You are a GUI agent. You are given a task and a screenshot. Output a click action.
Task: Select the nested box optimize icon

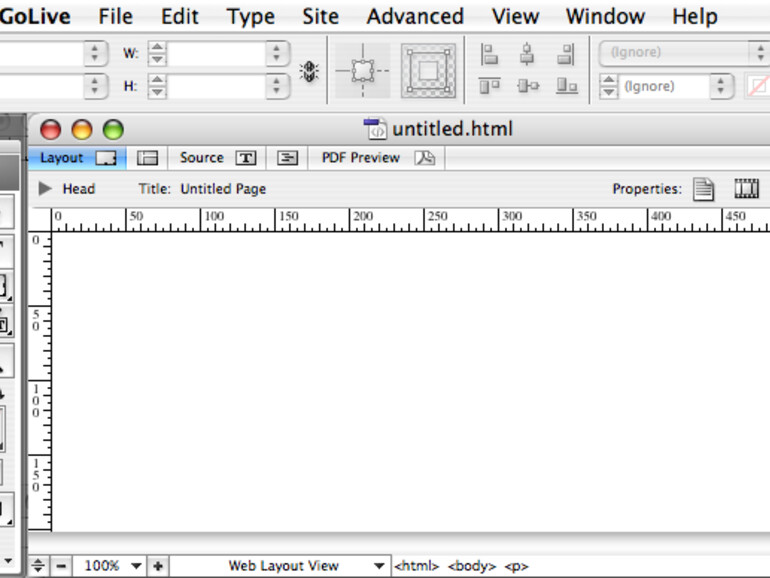[x=428, y=71]
